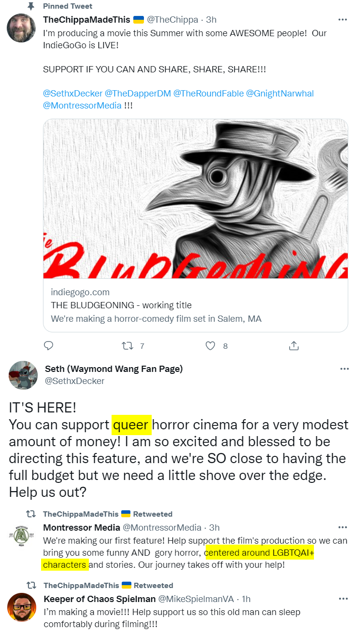
Task: Open Seth's mouse avatar profile picture
Action: click(23, 375)
